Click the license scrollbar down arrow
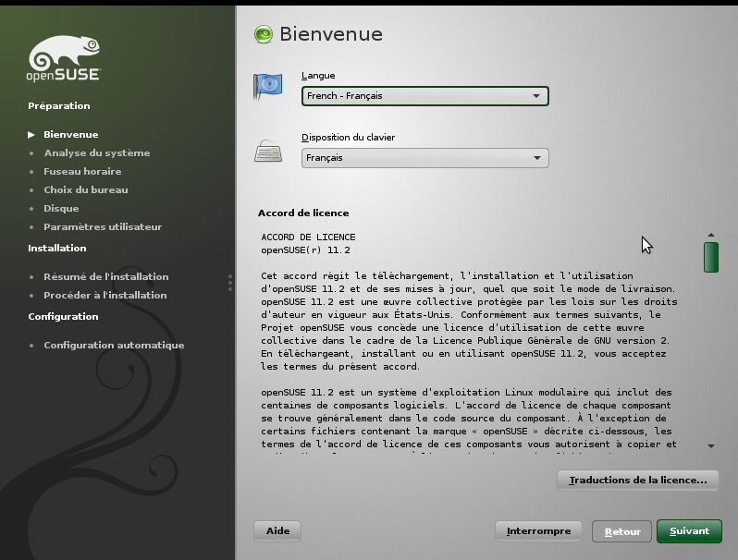Screen dimensions: 738x560 711,445
